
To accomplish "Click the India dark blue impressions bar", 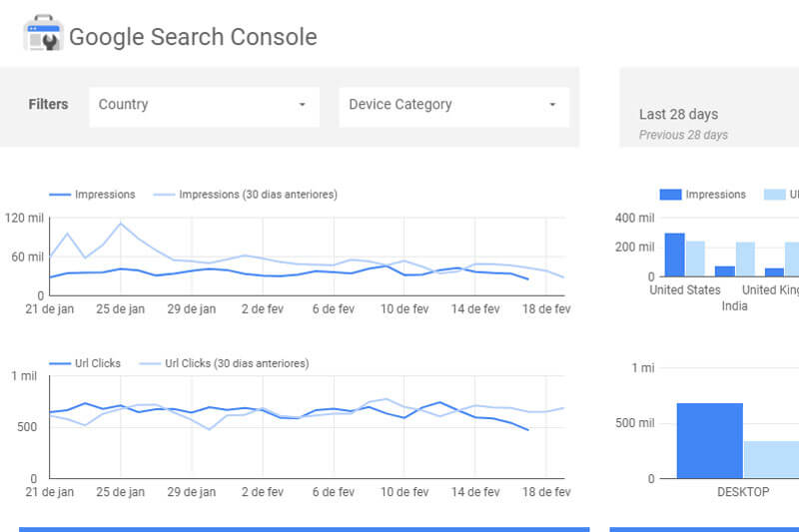I will 725,271.
